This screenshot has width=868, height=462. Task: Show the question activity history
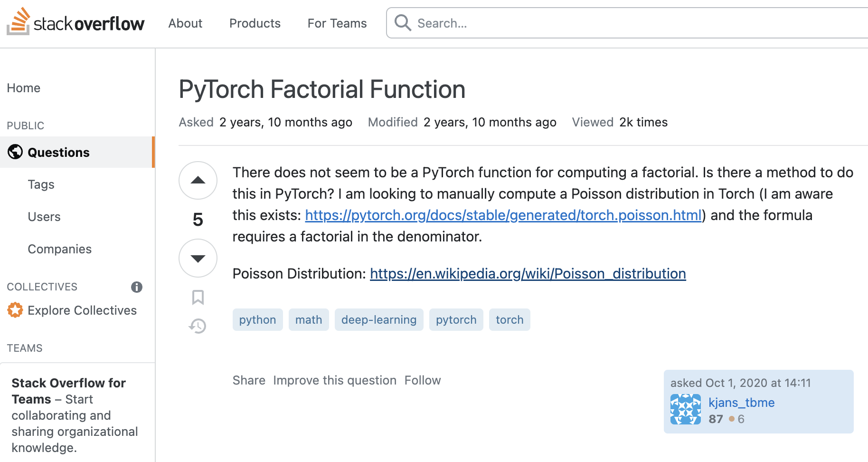(x=198, y=326)
